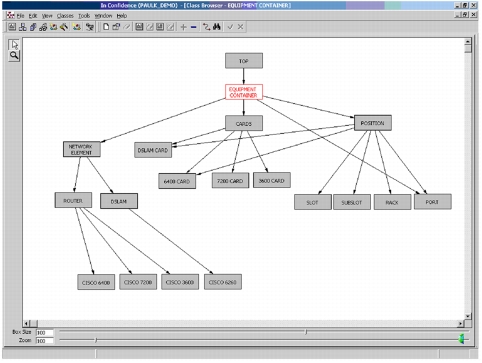Click the plus add toolbar icon
This screenshot has width=482, height=363.
click(x=183, y=27)
